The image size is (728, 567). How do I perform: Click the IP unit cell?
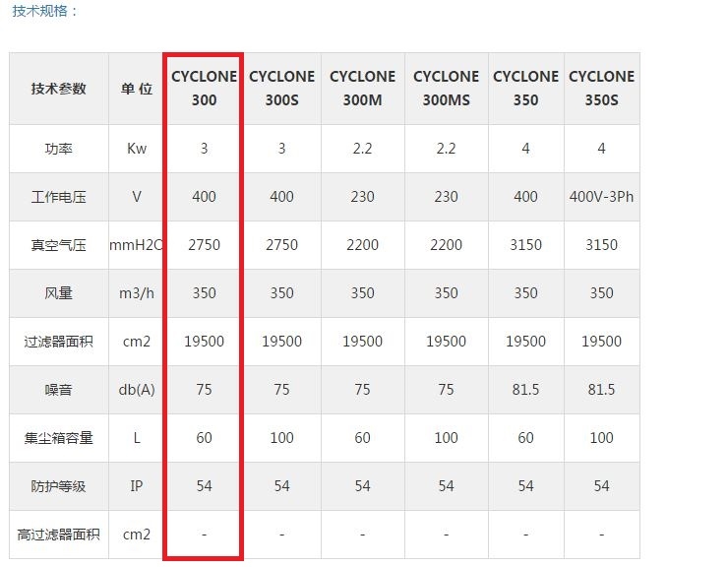(137, 486)
